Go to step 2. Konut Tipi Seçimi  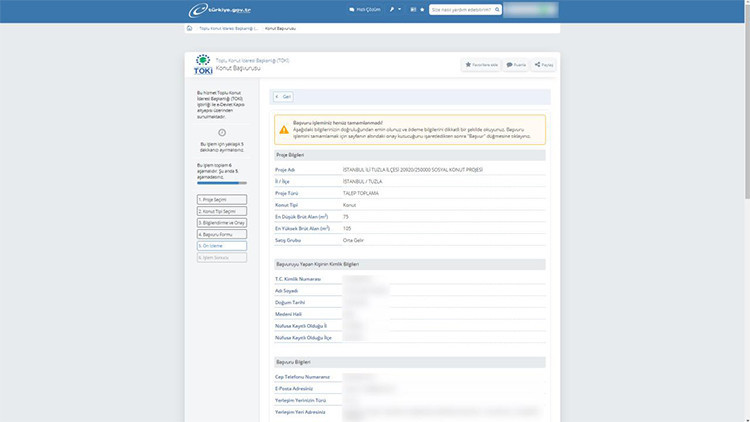click(x=221, y=211)
